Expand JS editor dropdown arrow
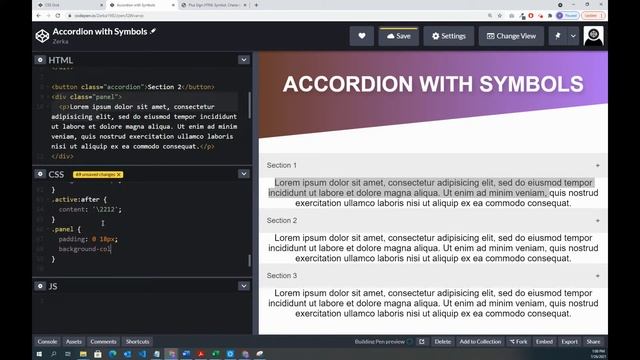640x360 pixels. (244, 286)
